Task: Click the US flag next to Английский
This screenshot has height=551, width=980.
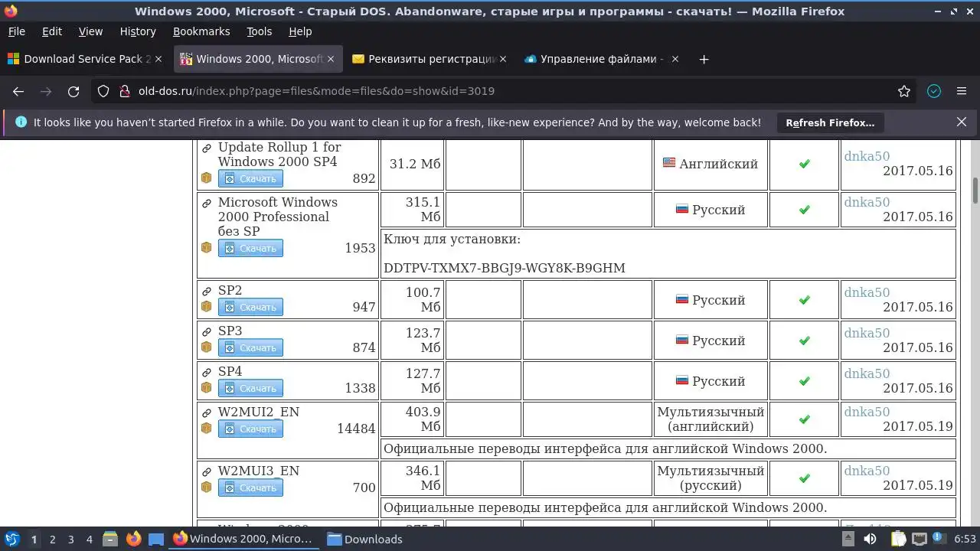Action: click(x=669, y=162)
